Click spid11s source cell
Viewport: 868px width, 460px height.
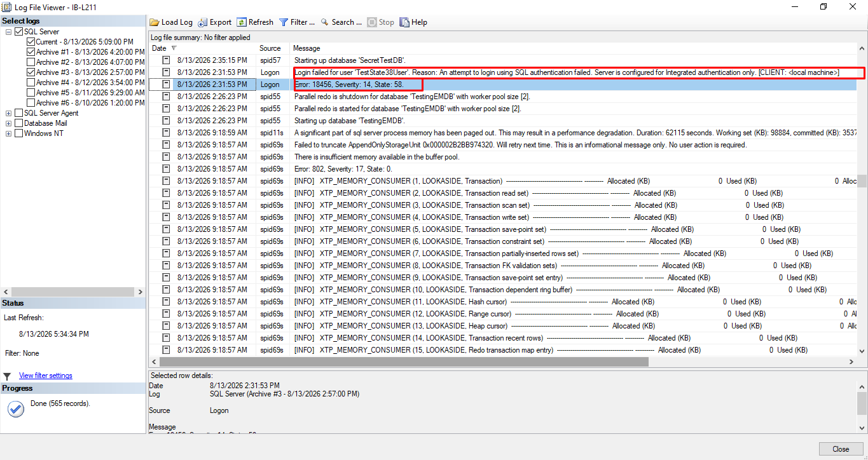click(x=272, y=133)
